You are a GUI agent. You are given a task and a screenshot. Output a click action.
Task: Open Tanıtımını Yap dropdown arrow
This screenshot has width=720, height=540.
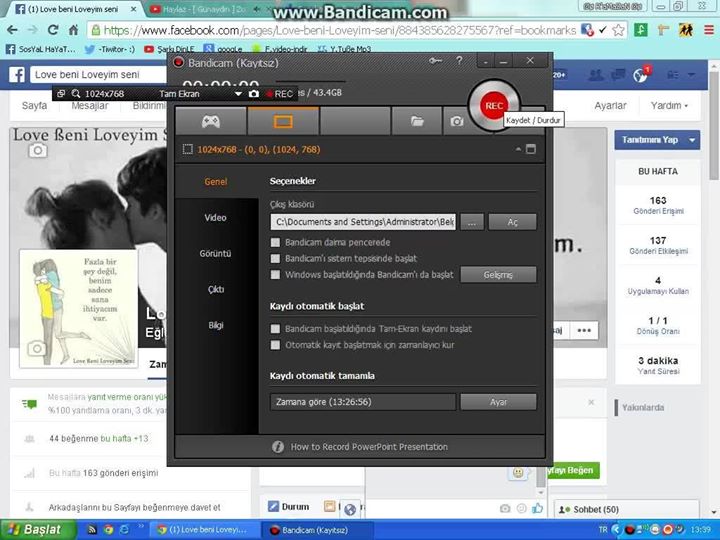tap(692, 140)
